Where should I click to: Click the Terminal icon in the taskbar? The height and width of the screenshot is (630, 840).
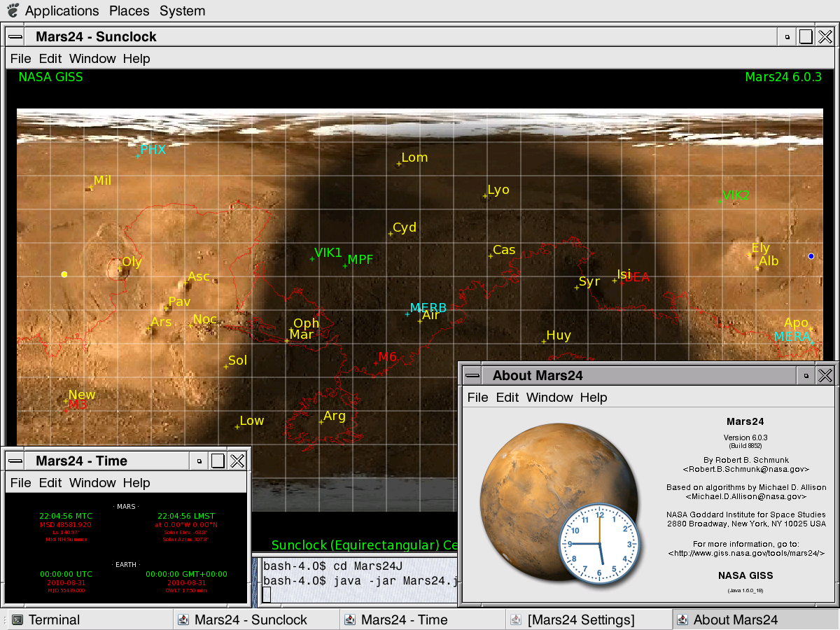(17, 619)
